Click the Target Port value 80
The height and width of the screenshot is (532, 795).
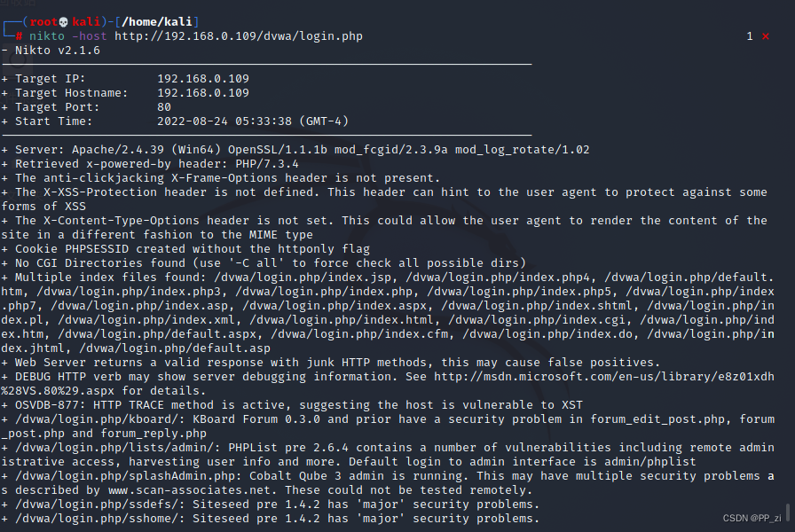[164, 107]
